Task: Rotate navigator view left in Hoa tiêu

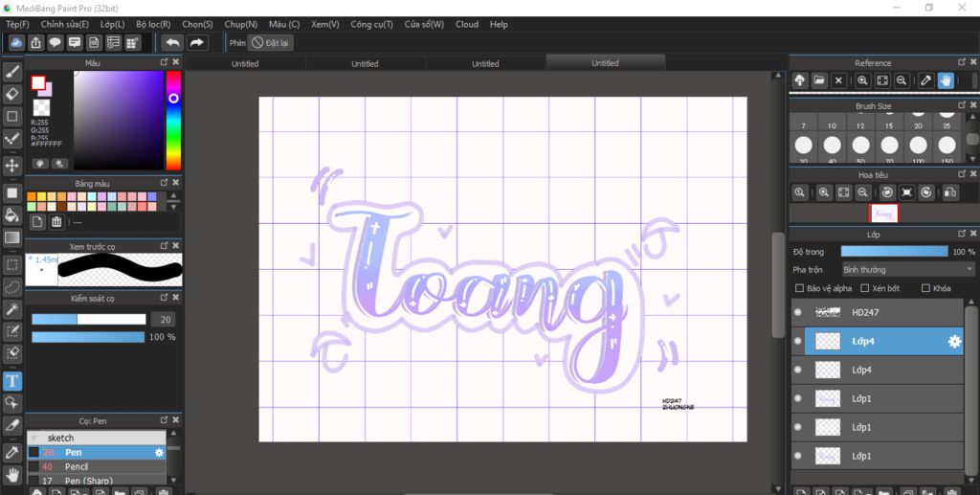Action: coord(887,192)
